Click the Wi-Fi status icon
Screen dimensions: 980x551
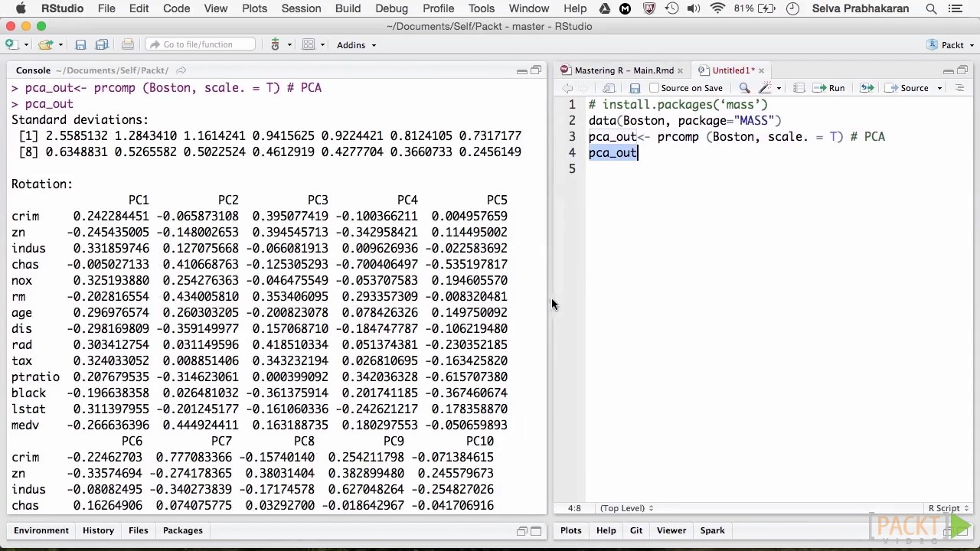click(x=717, y=8)
